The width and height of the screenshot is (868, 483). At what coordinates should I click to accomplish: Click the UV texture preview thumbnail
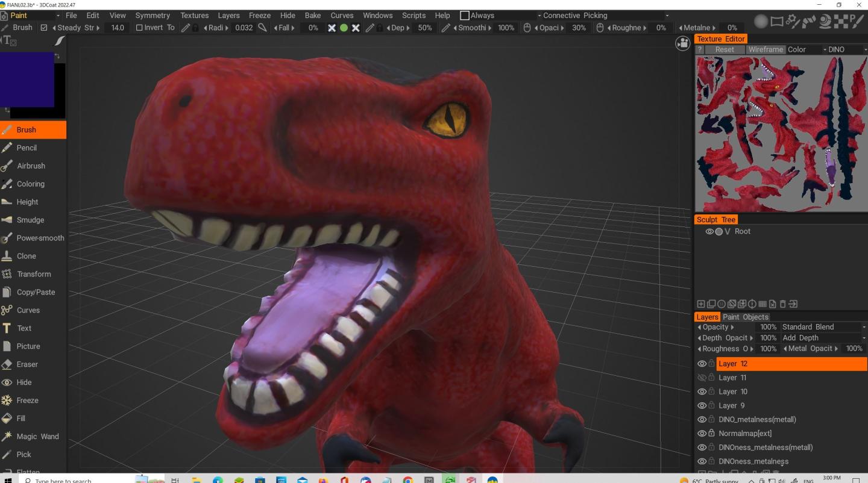pos(781,133)
